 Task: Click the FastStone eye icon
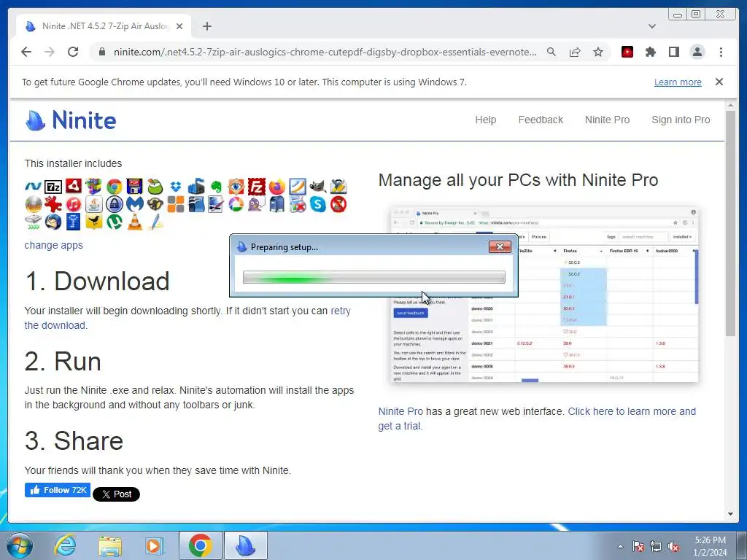click(236, 187)
